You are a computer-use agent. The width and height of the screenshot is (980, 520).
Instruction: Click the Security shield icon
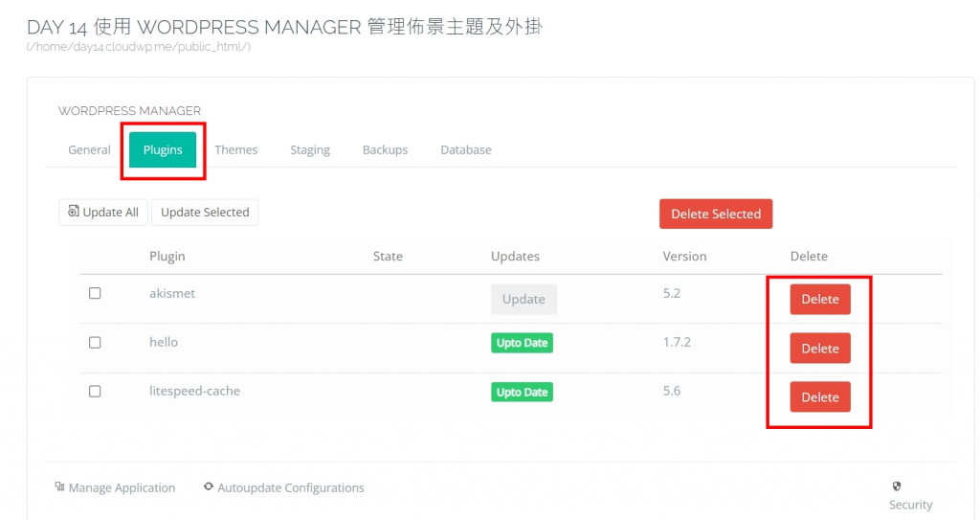897,486
